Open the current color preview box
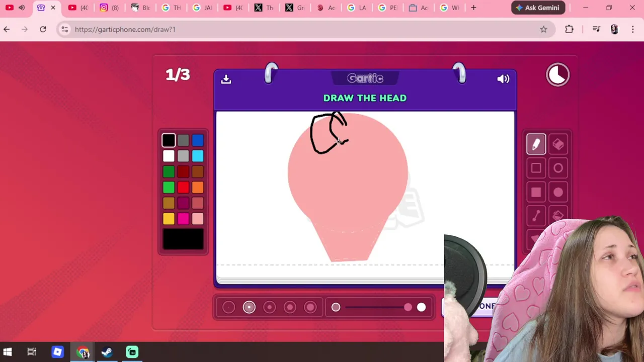Screen dimensions: 644x362 [x=183, y=239]
